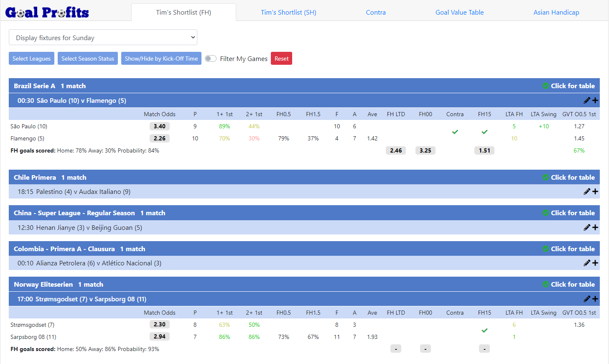Click the pencil icon for Henan Jianye v Beijing Guoan
609x364 pixels.
tap(587, 227)
